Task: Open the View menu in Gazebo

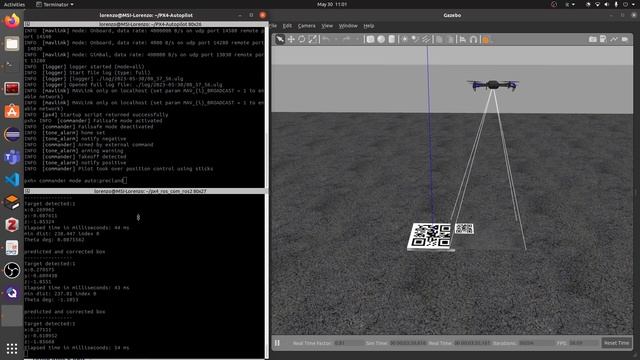Action: coord(327,26)
